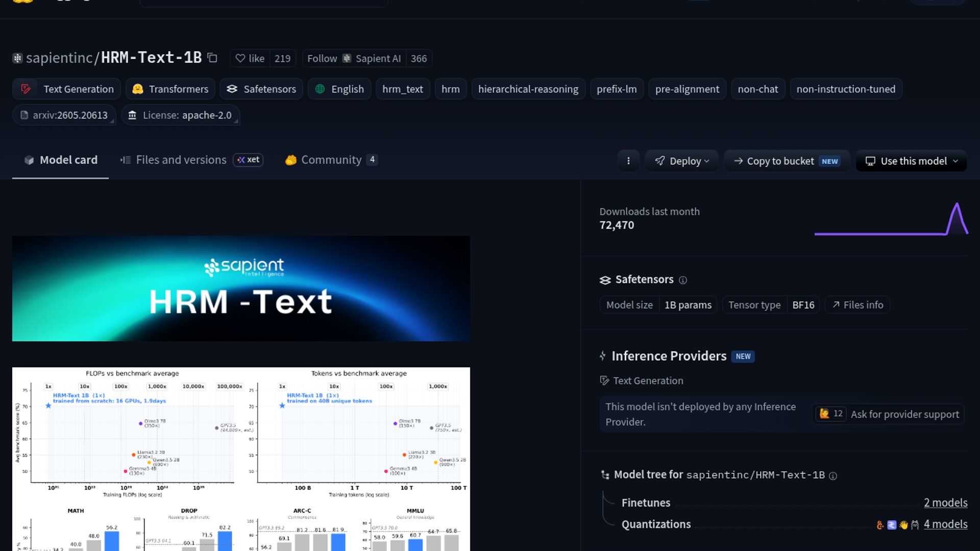
Task: Open the Safetensors info icon
Action: point(683,280)
